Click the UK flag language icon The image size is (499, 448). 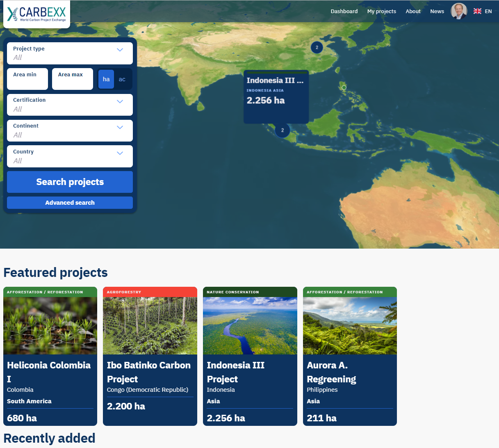(477, 11)
